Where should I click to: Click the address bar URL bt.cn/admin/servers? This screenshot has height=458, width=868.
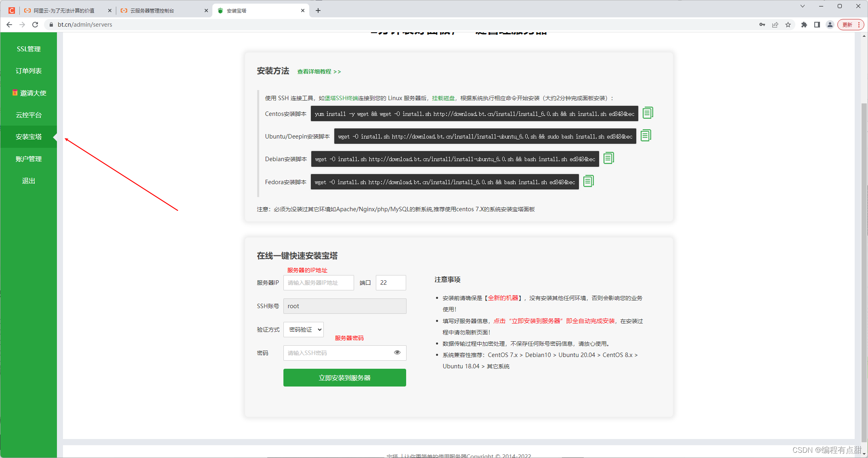point(85,25)
